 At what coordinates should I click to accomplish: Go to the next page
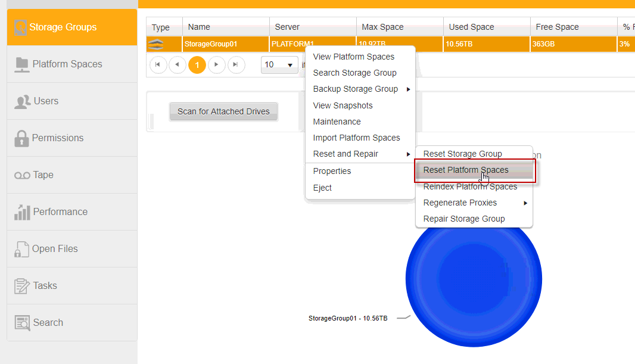(217, 65)
